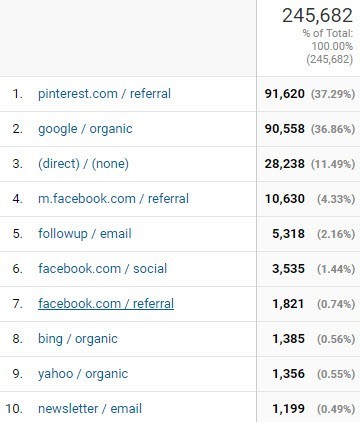
Task: Click the 91,620 sessions value
Action: click(x=285, y=94)
